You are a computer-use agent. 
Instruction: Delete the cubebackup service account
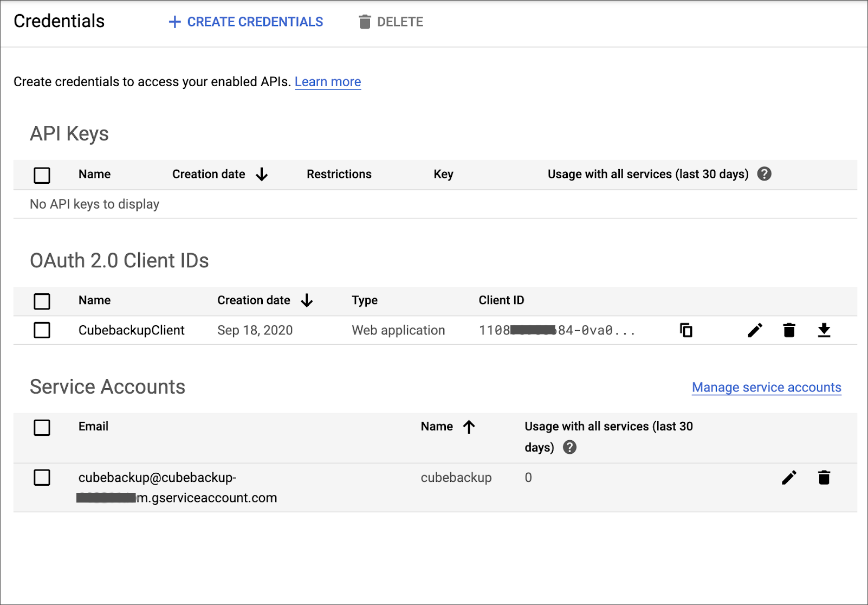pos(824,478)
